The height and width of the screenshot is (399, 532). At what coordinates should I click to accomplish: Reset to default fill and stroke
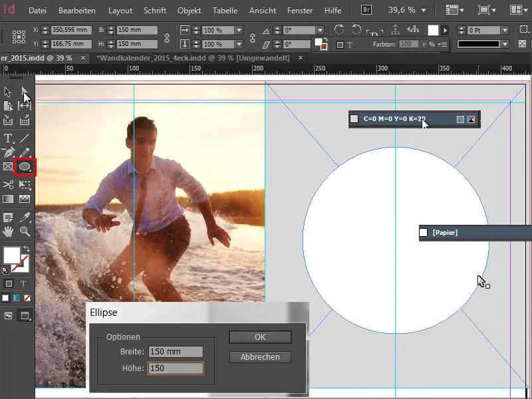5,271
